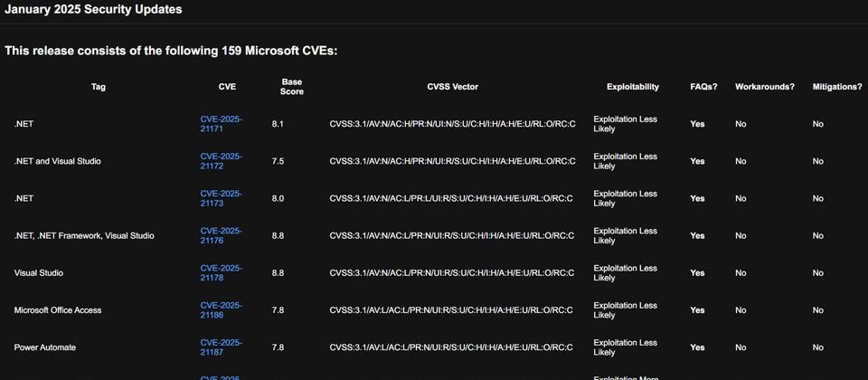The width and height of the screenshot is (868, 380).
Task: Click the FAQs 'Yes' for CVE-2025-21171
Action: (x=697, y=124)
